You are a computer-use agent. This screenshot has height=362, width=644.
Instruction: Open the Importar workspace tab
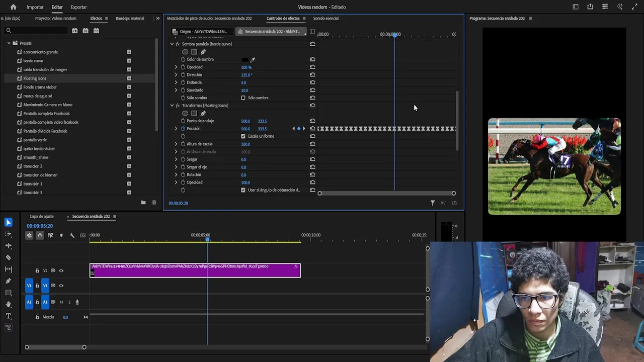point(35,7)
